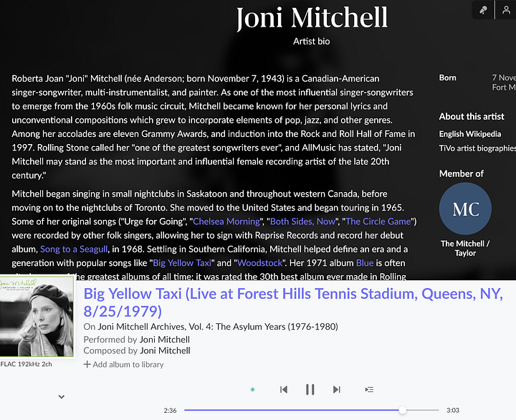
Task: Click the now playing album cover
Action: [x=37, y=317]
